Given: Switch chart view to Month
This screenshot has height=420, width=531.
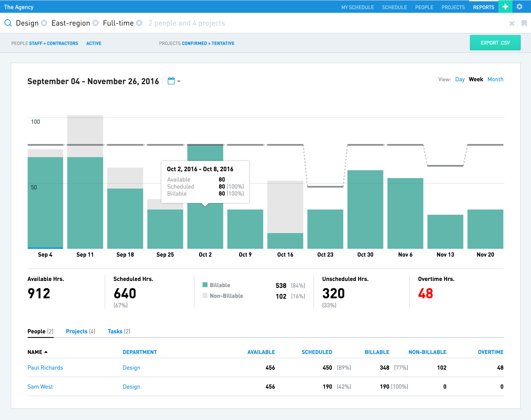Looking at the screenshot, I should click(x=495, y=79).
